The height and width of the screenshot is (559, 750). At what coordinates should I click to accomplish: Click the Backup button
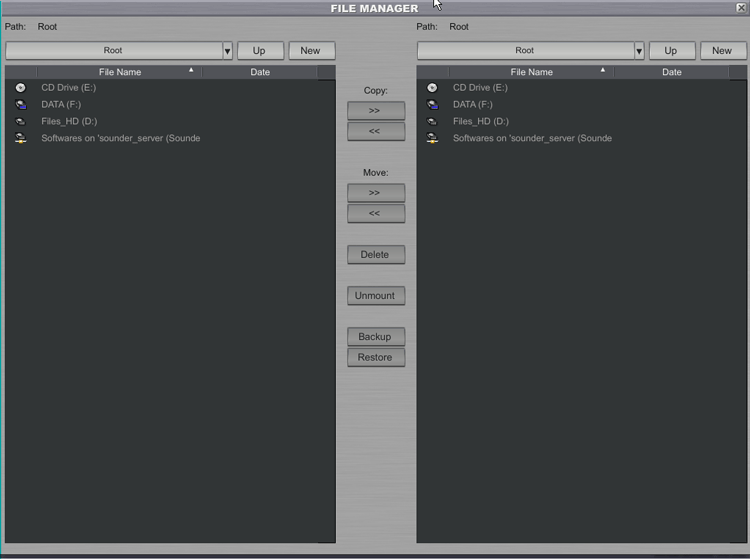tap(376, 337)
